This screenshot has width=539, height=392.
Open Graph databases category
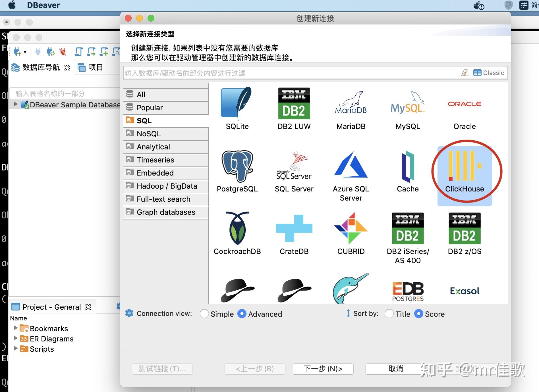(x=166, y=212)
